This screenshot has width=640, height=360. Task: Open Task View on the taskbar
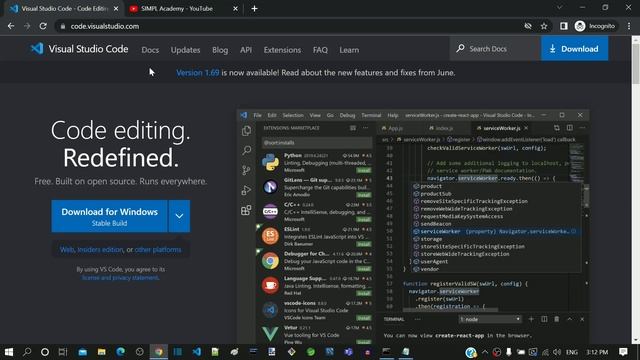coord(63,352)
